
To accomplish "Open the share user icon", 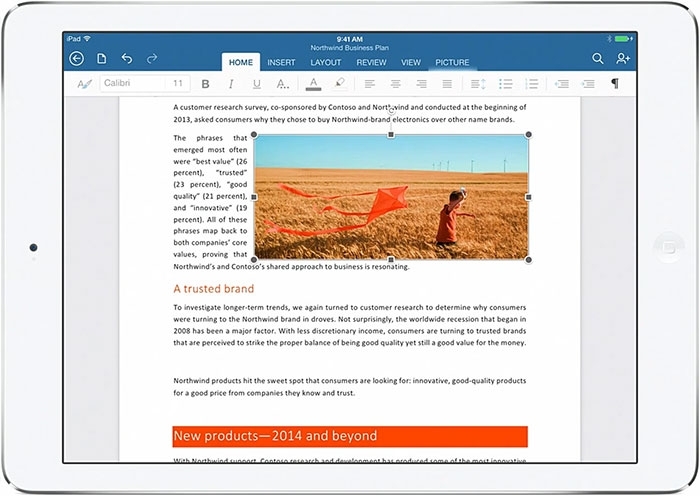I will click(x=624, y=59).
